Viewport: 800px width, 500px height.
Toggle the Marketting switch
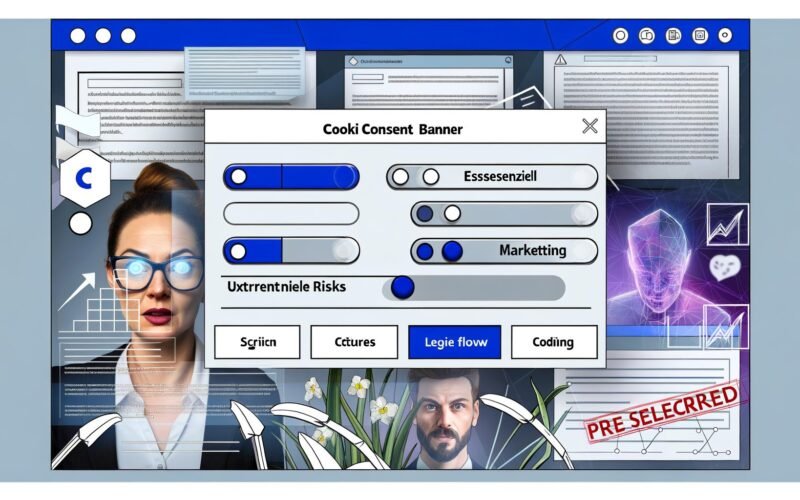point(504,251)
